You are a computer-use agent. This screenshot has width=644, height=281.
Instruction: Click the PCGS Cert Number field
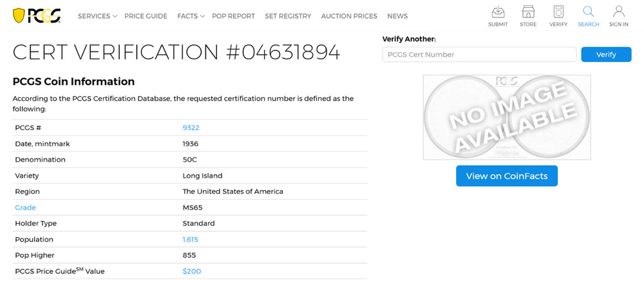click(x=479, y=55)
